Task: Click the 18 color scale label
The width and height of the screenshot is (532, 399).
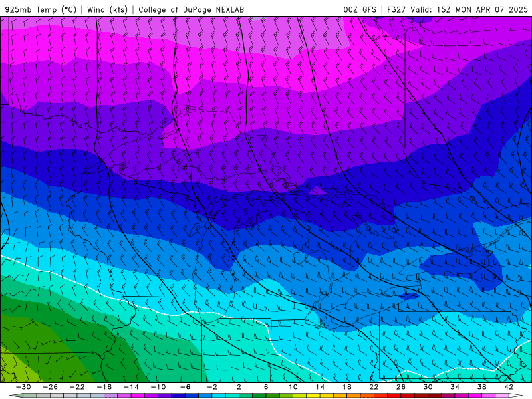Action: [x=346, y=387]
